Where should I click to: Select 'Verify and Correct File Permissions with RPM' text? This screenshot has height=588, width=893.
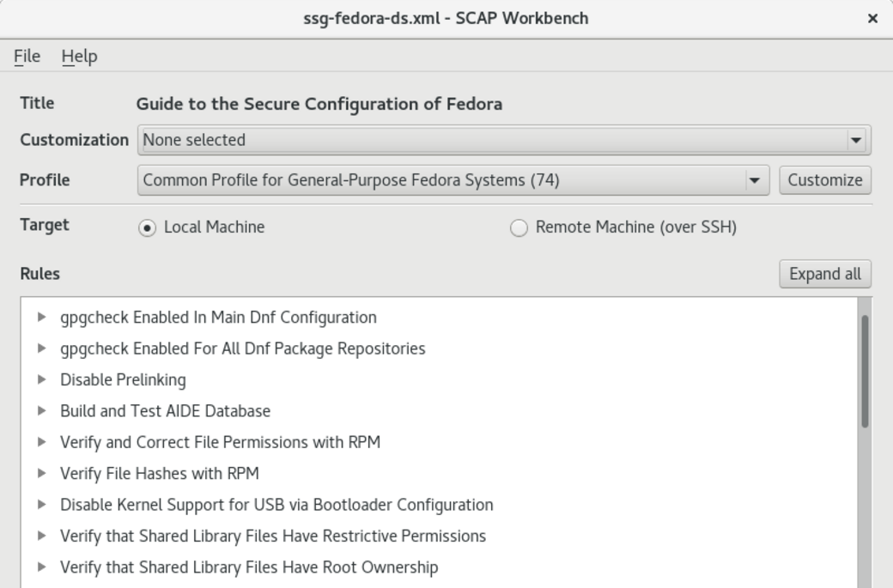click(x=221, y=443)
